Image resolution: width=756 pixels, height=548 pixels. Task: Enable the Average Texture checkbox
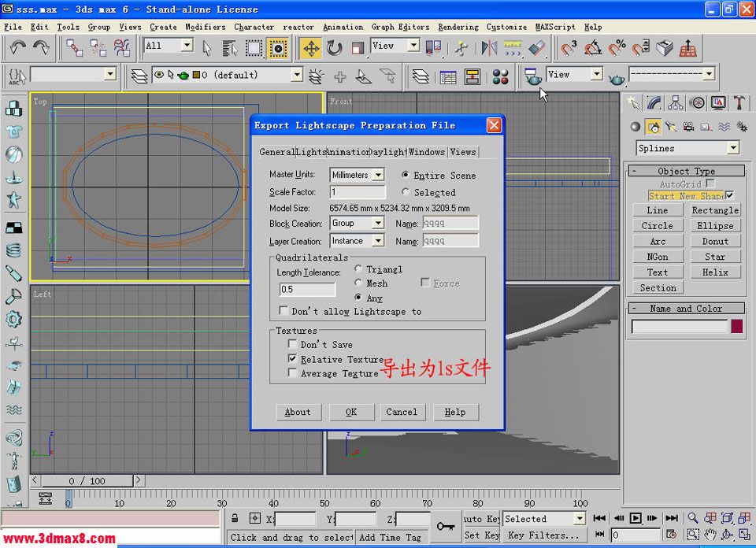coord(292,372)
